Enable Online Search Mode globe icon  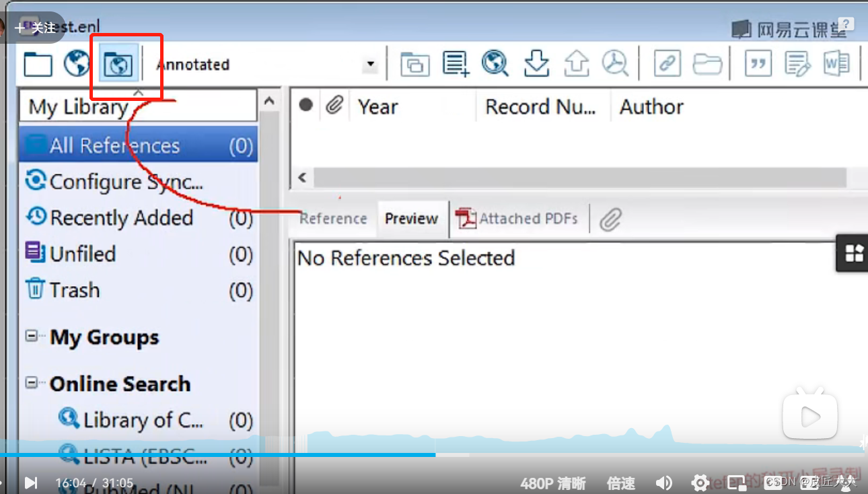[x=77, y=63]
